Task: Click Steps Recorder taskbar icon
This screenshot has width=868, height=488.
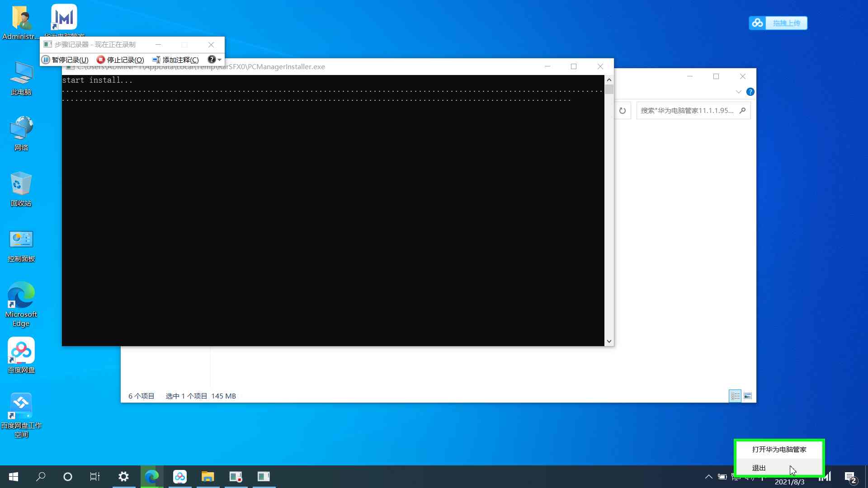Action: point(236,476)
